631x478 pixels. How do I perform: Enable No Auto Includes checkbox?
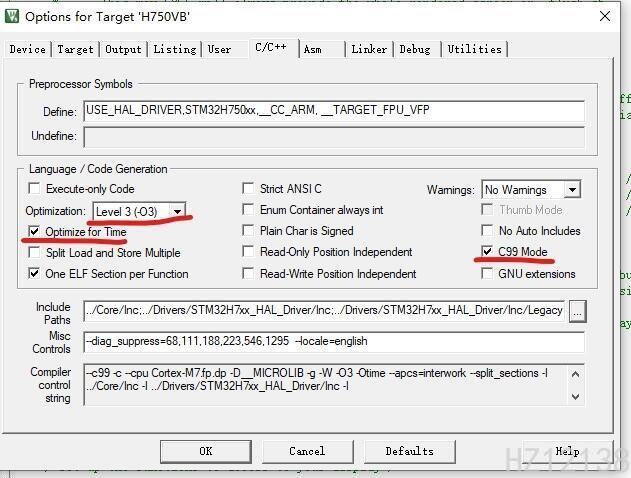click(487, 230)
